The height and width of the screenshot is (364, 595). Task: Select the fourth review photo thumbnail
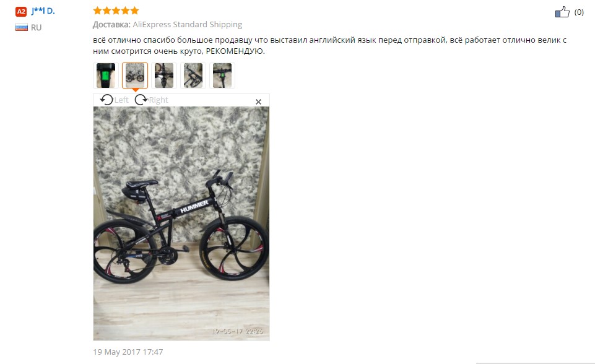[x=193, y=76]
